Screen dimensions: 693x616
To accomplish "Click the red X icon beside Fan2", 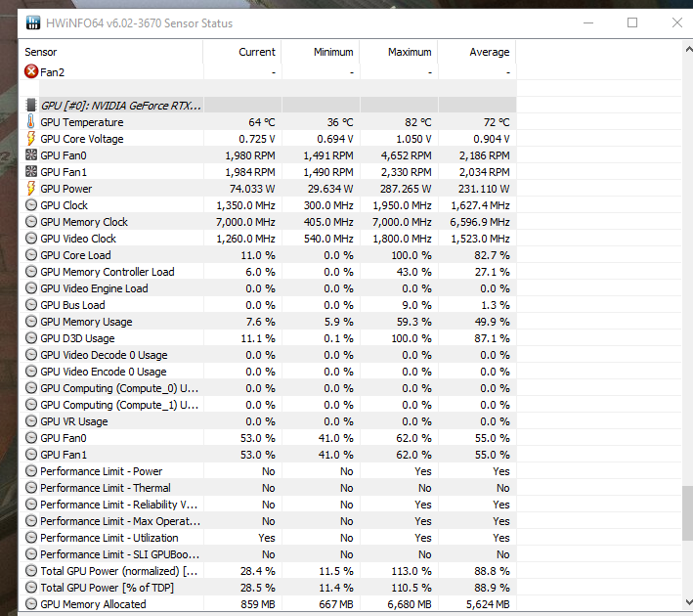I will click(31, 71).
